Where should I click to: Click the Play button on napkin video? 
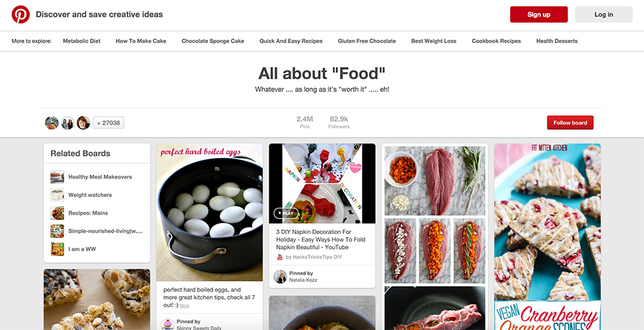(286, 213)
